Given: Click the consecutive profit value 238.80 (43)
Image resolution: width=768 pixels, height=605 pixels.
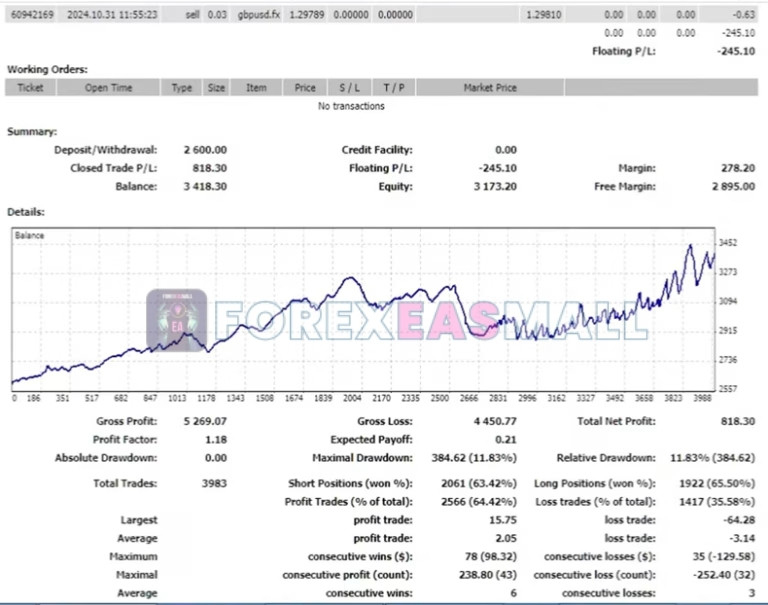Looking at the screenshot, I should (x=488, y=575).
